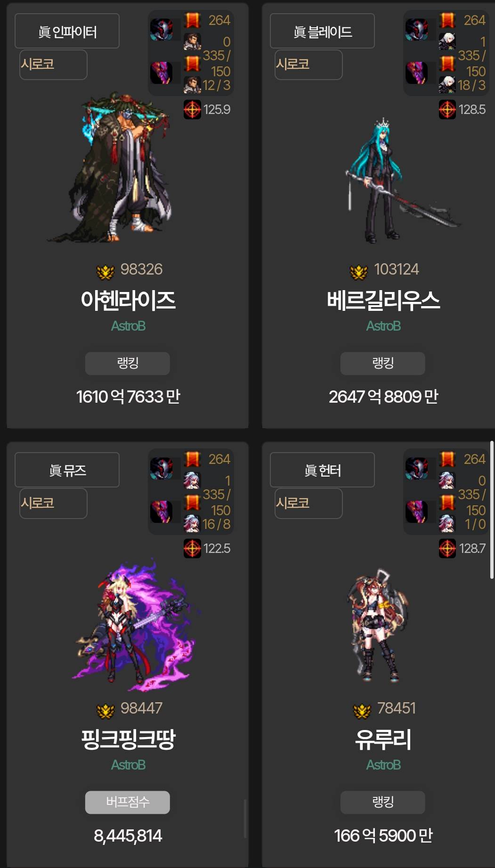This screenshot has width=495, height=868.
Task: Click the 시로코 tag on 핑크핑크땅 card
Action: tap(53, 503)
